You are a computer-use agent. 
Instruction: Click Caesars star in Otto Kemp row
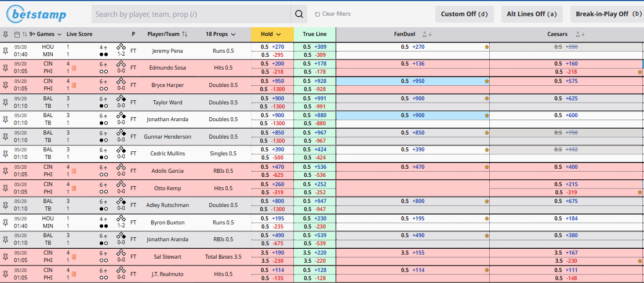[x=639, y=192]
